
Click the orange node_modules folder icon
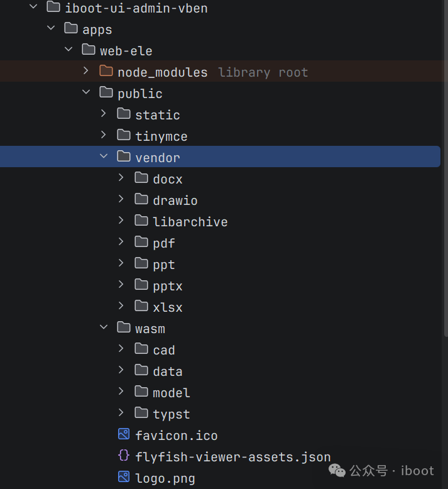pyautogui.click(x=106, y=71)
